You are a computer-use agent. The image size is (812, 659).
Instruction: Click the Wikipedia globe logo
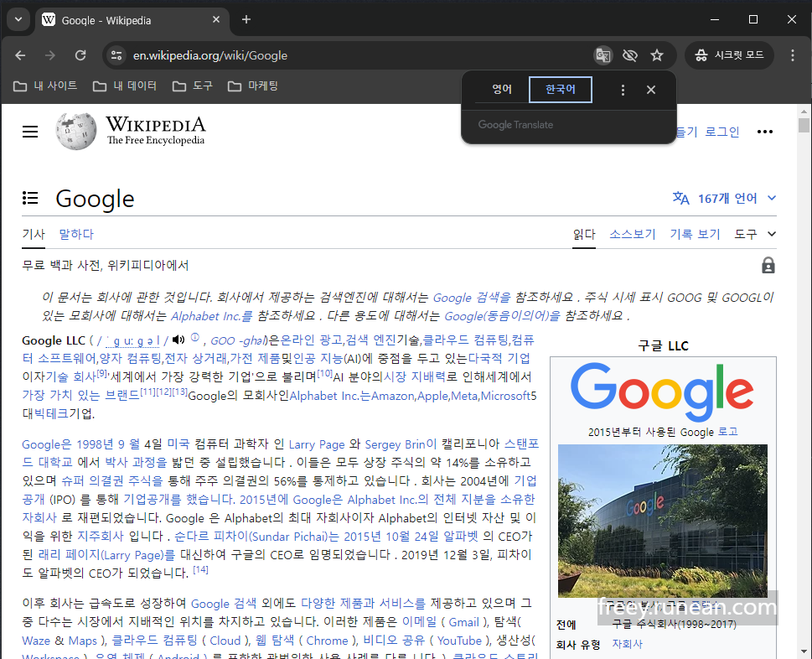point(75,131)
